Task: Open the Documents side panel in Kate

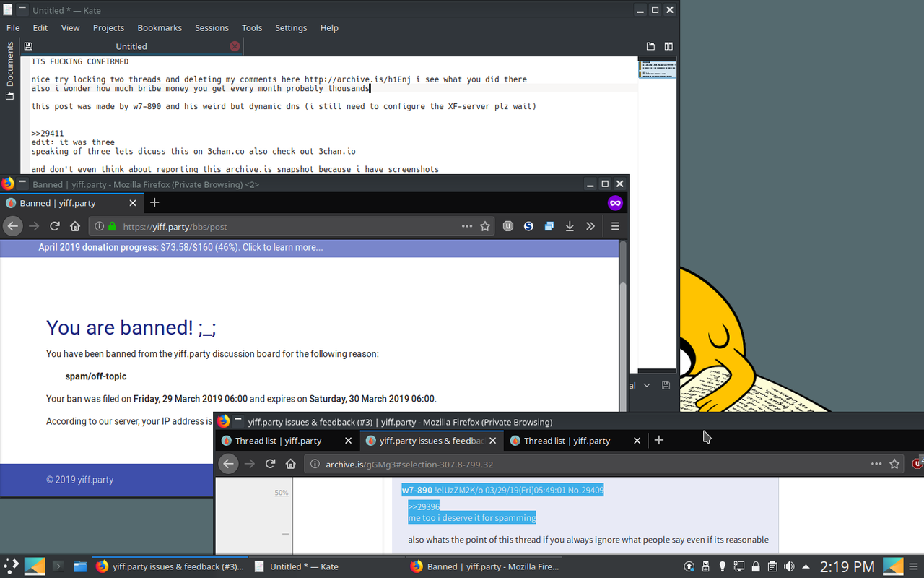Action: point(9,71)
